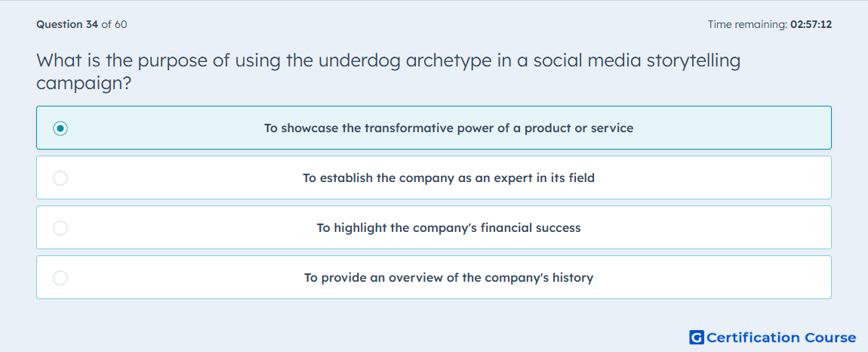Click answer text 'To provide an overview of the company's history'
This screenshot has height=352, width=868.
pos(448,278)
